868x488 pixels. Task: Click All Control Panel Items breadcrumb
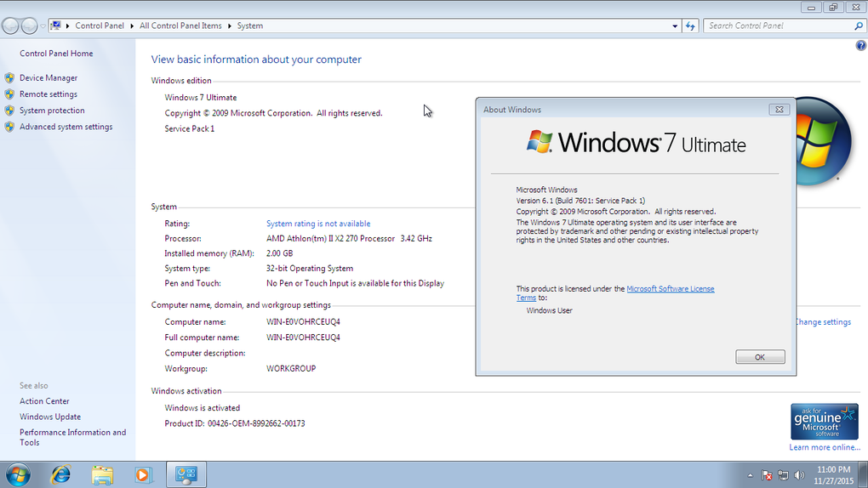(180, 26)
